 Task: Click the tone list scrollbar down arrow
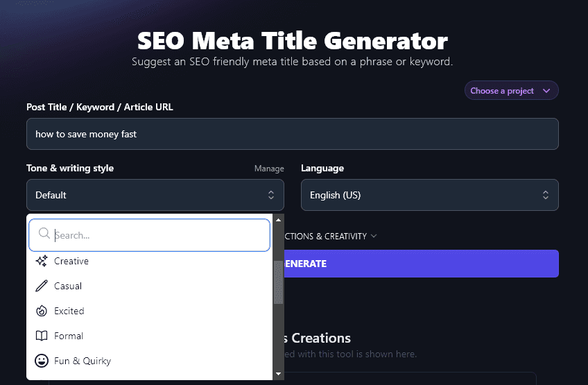[x=279, y=374]
